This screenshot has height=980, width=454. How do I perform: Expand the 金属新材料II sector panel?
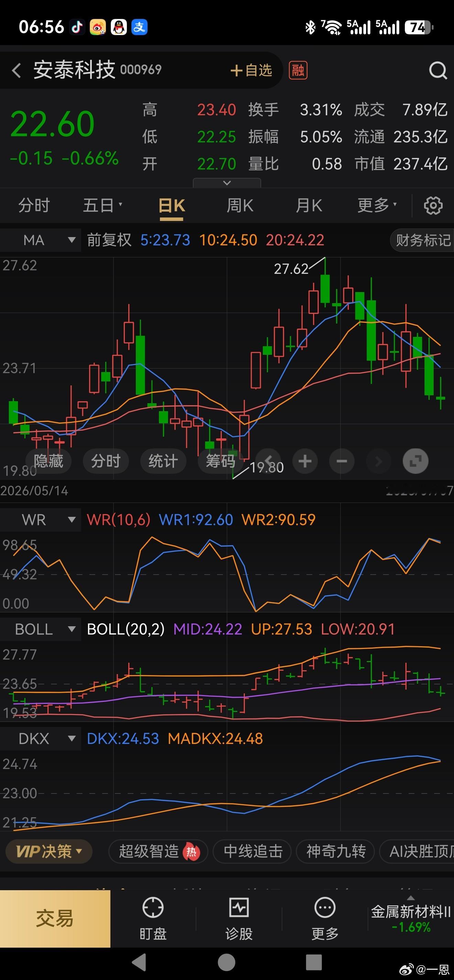pos(411,918)
